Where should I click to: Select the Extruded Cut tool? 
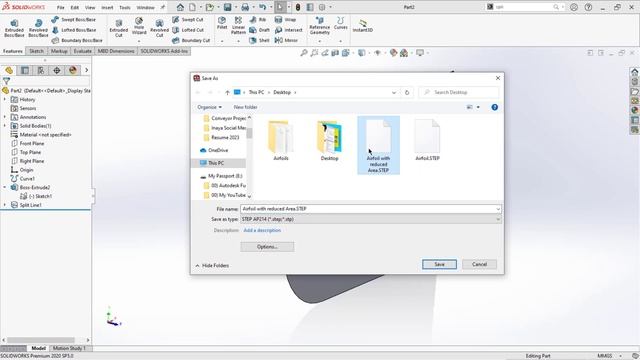coord(118,28)
